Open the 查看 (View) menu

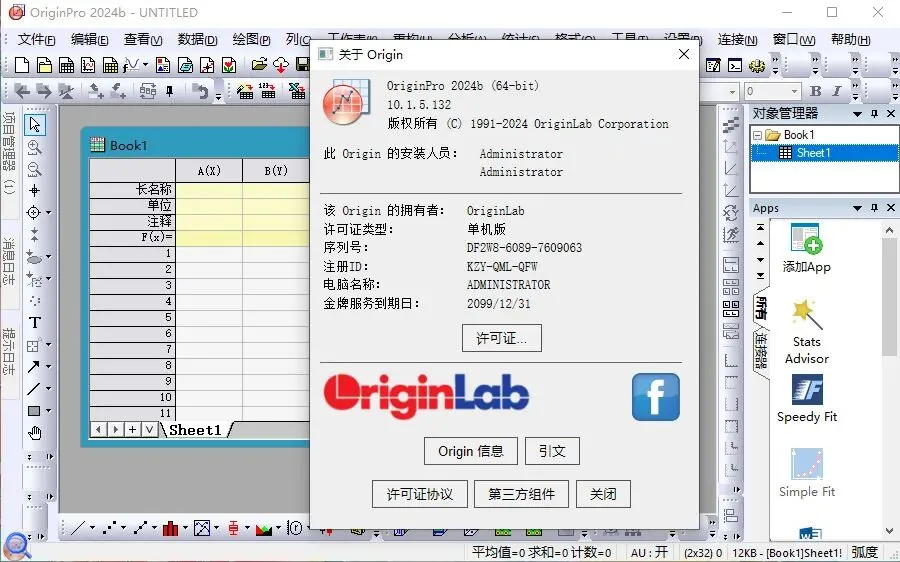click(x=143, y=40)
